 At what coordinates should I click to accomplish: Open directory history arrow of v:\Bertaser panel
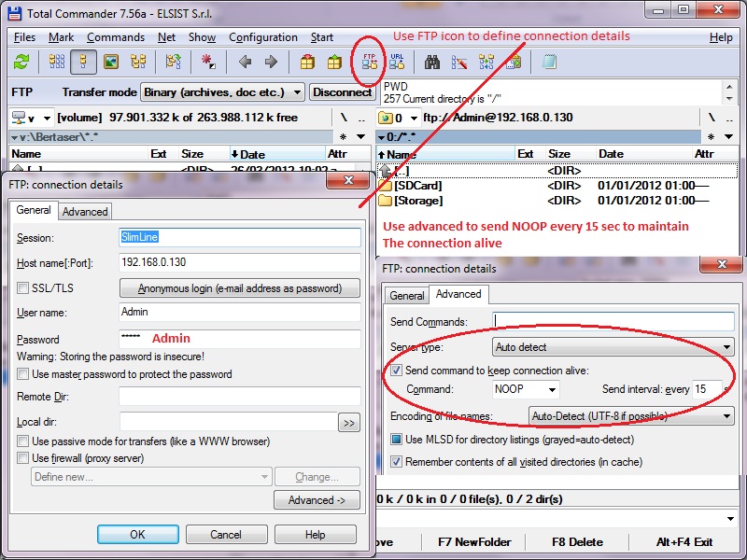[x=361, y=137]
